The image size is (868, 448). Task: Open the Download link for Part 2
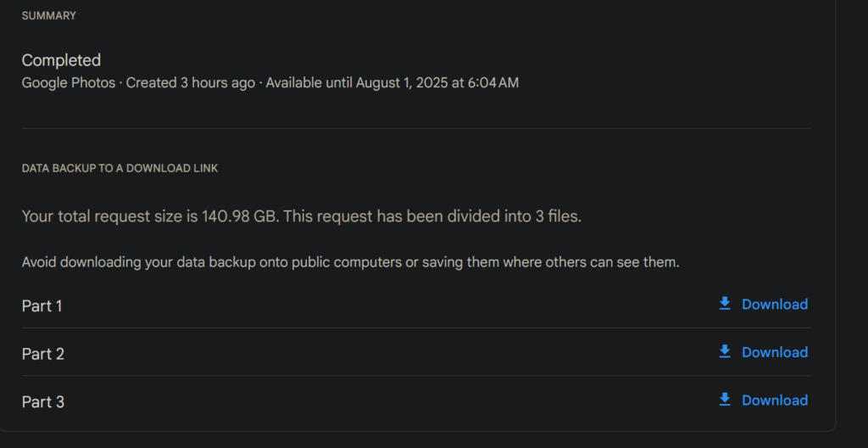click(x=775, y=352)
